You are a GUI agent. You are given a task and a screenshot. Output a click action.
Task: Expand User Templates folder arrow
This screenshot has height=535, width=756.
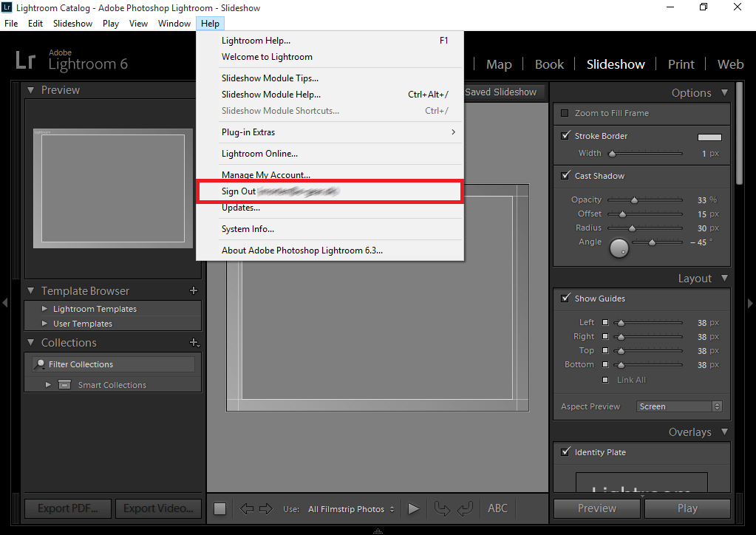click(44, 324)
